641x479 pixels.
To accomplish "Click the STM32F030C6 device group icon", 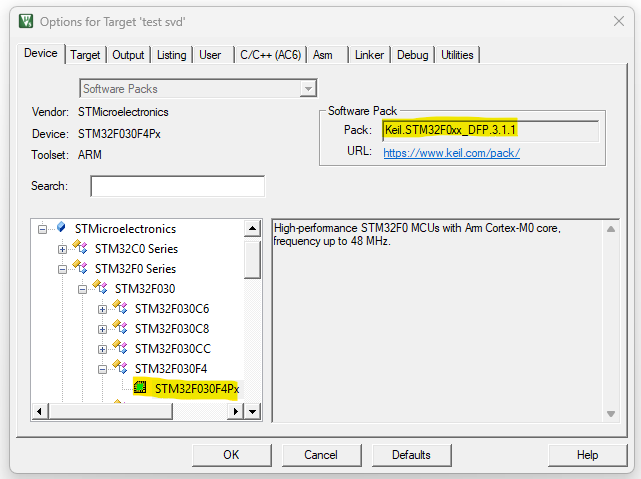I will tap(120, 307).
